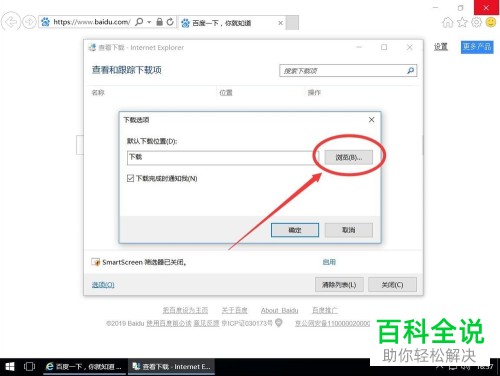
Task: Click the IE forward navigation arrow
Action: 29,22
